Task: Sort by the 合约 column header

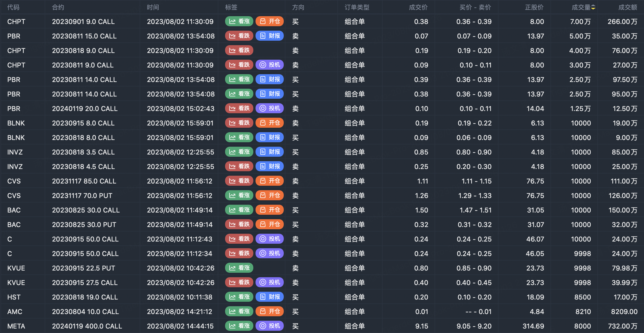Action: (x=58, y=8)
